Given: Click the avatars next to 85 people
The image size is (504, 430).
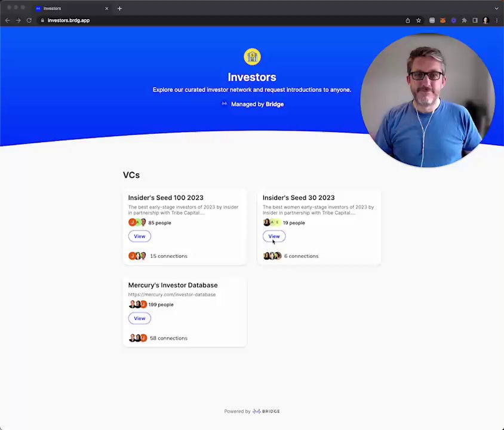Looking at the screenshot, I should pyautogui.click(x=137, y=222).
